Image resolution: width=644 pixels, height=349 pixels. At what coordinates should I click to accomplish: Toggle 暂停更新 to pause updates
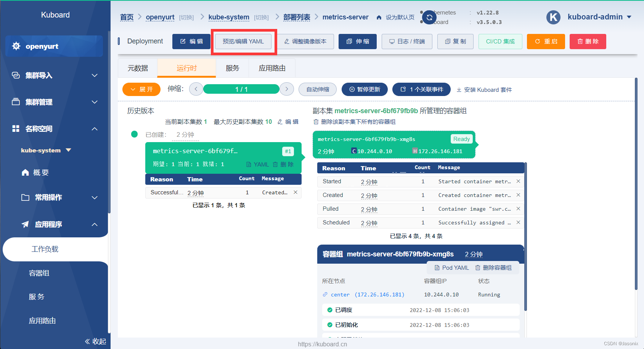point(364,89)
